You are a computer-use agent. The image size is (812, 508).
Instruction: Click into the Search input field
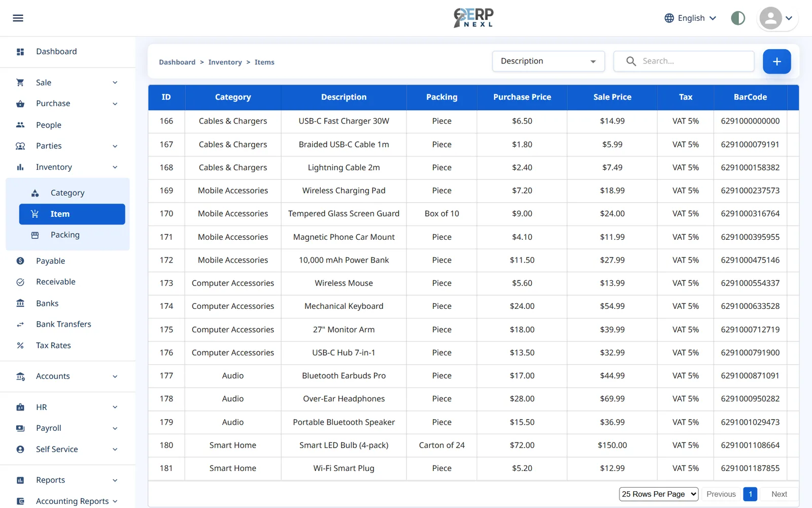[684, 61]
